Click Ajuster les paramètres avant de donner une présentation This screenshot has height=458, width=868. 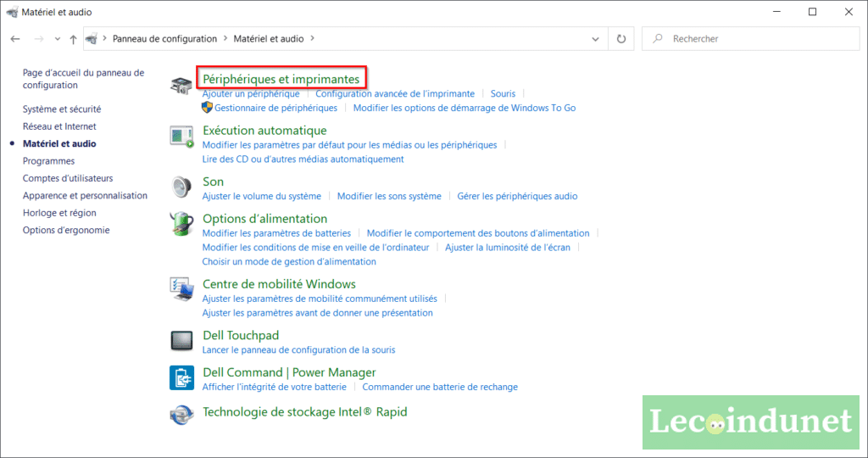click(317, 314)
